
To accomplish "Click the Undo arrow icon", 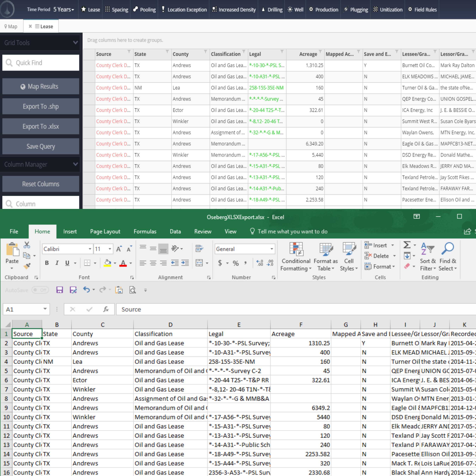I will [x=86, y=289].
